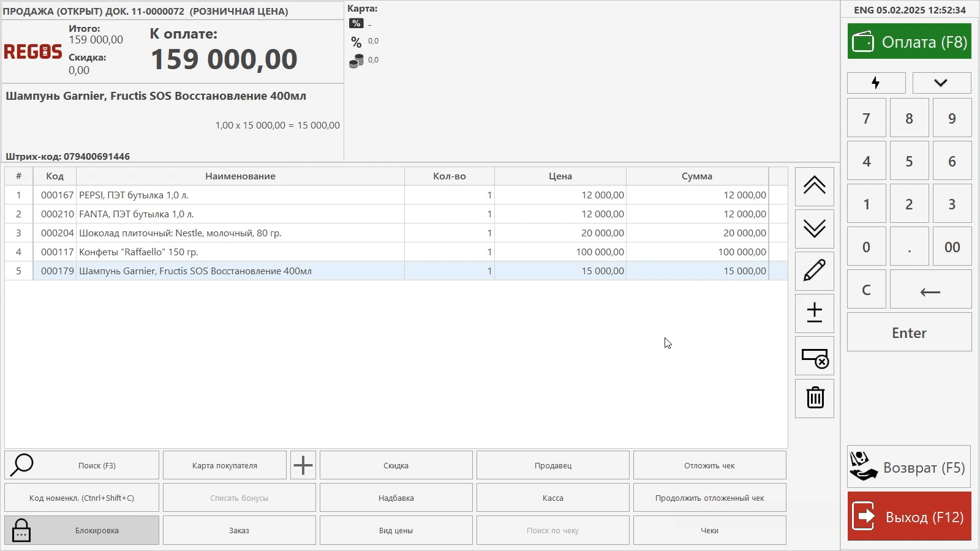Image resolution: width=980 pixels, height=551 pixels.
Task: Click code cell 000204
Action: click(x=55, y=233)
